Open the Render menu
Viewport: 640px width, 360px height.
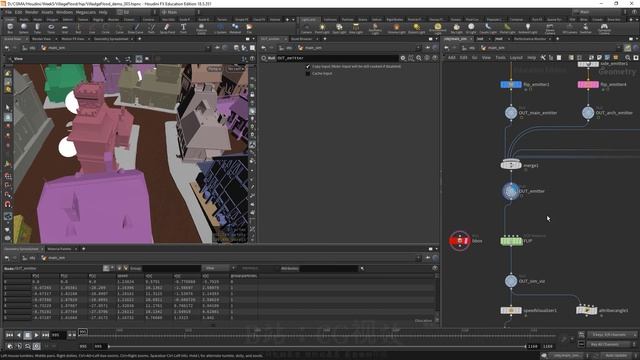pyautogui.click(x=31, y=12)
